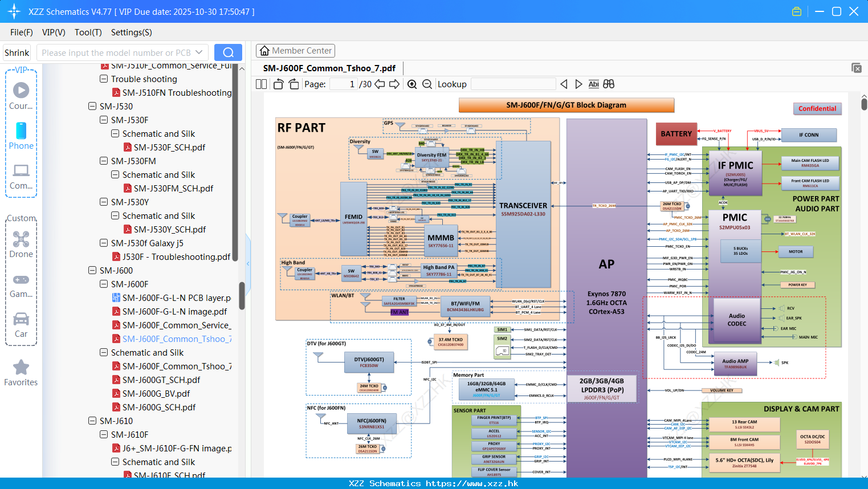Go to the previous page arrow
Screen dimensions: 868x489
point(380,84)
